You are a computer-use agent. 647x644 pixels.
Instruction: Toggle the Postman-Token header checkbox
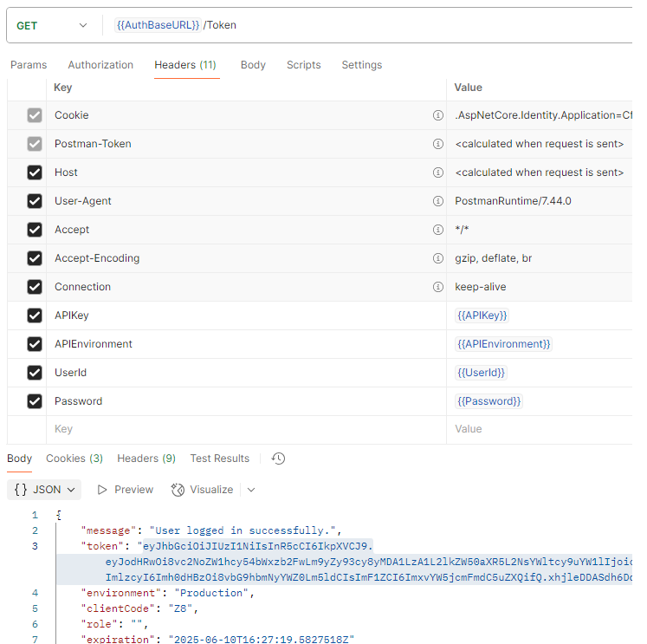coord(35,144)
